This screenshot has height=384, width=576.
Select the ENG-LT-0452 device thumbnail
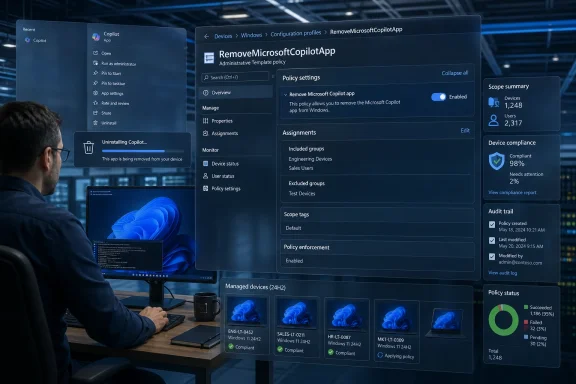coord(247,311)
